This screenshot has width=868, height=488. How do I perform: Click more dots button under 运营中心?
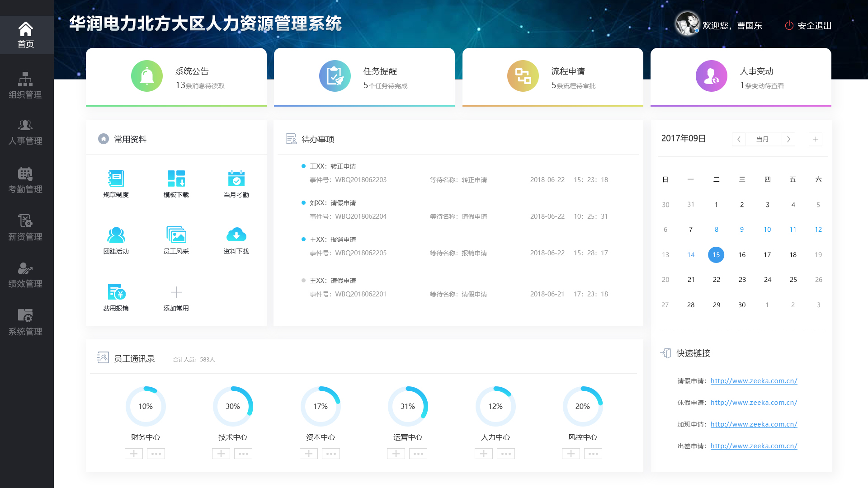click(x=418, y=454)
